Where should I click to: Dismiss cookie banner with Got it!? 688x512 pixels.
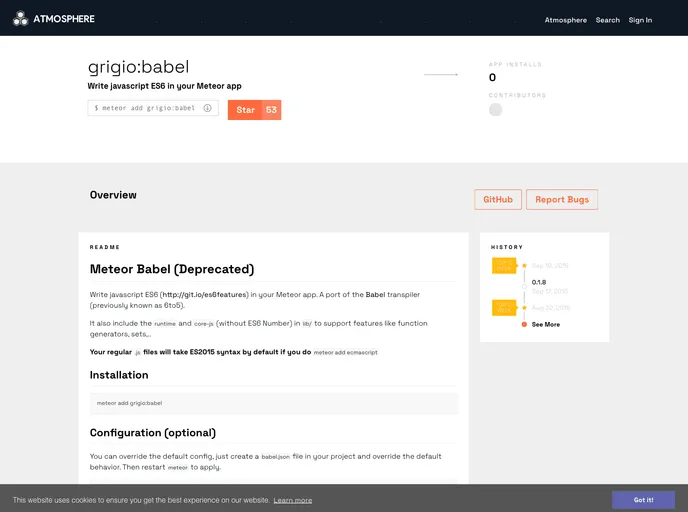pos(643,500)
